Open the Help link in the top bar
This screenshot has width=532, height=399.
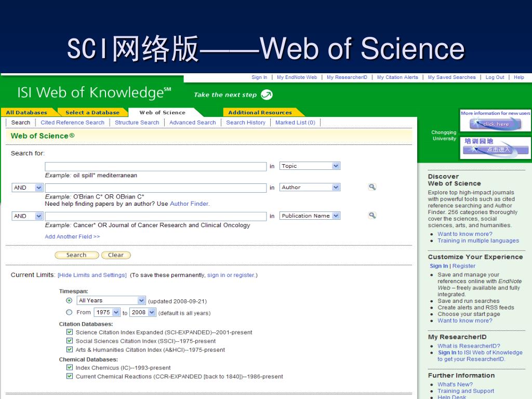pyautogui.click(x=519, y=77)
